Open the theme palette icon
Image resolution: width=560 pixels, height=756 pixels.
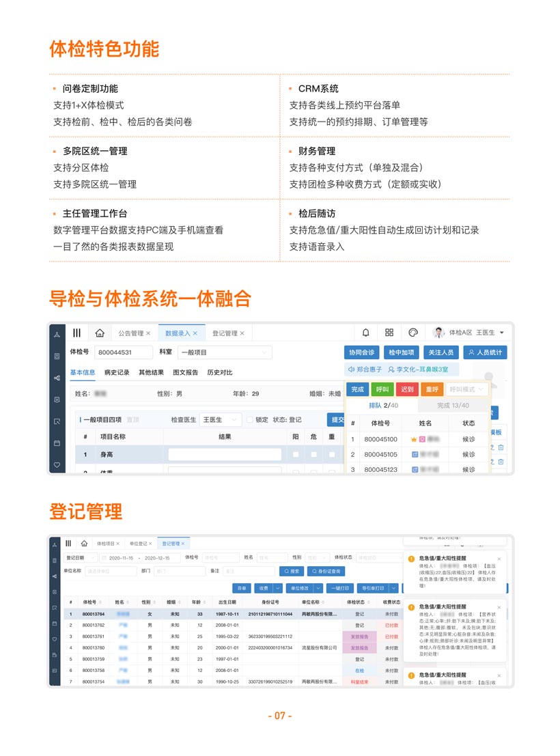click(412, 333)
